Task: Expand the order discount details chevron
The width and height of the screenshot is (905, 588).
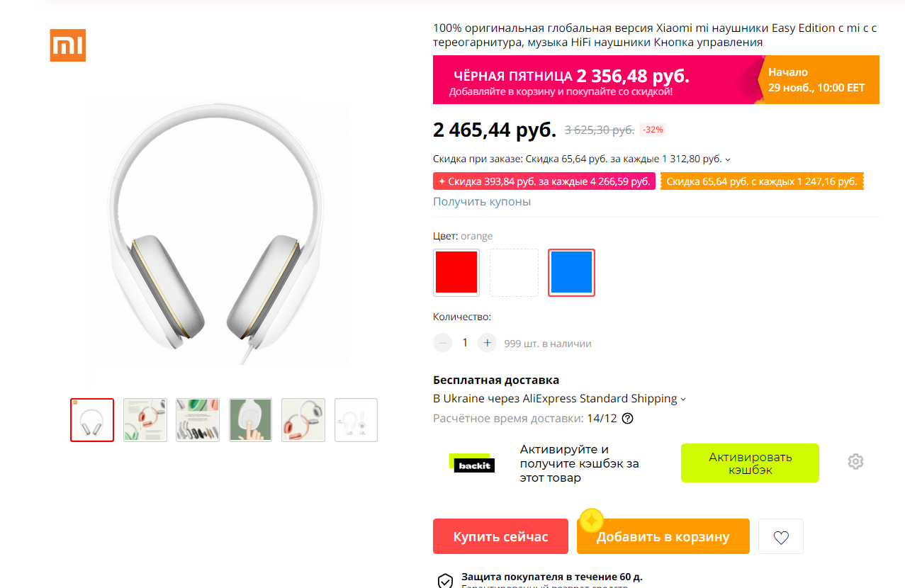Action: coord(728,159)
